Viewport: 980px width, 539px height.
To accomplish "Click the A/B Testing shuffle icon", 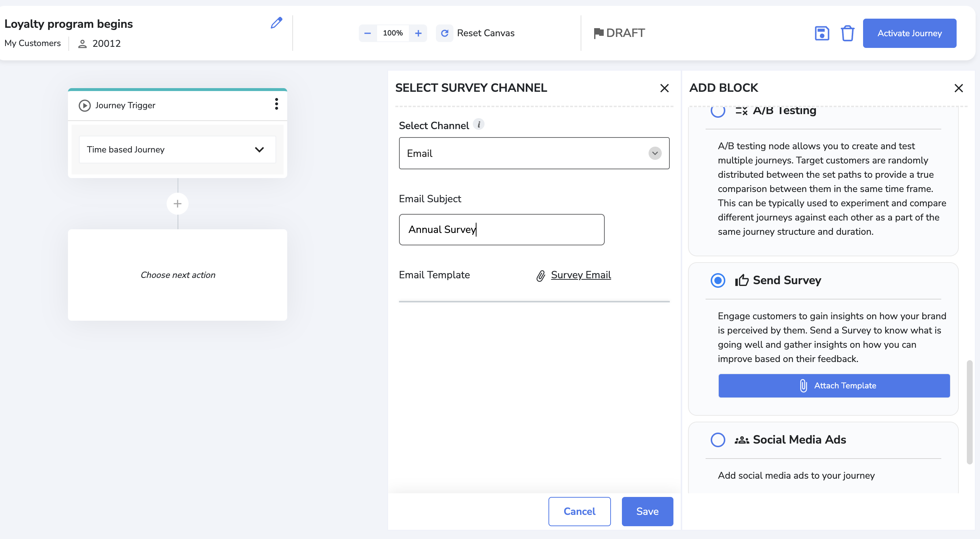I will pos(741,111).
